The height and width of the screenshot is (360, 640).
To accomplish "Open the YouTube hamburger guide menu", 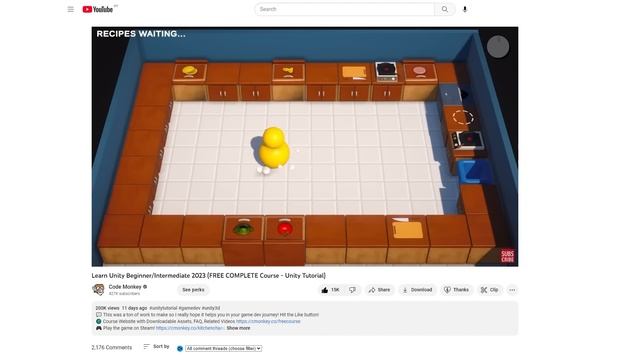I will (x=71, y=9).
